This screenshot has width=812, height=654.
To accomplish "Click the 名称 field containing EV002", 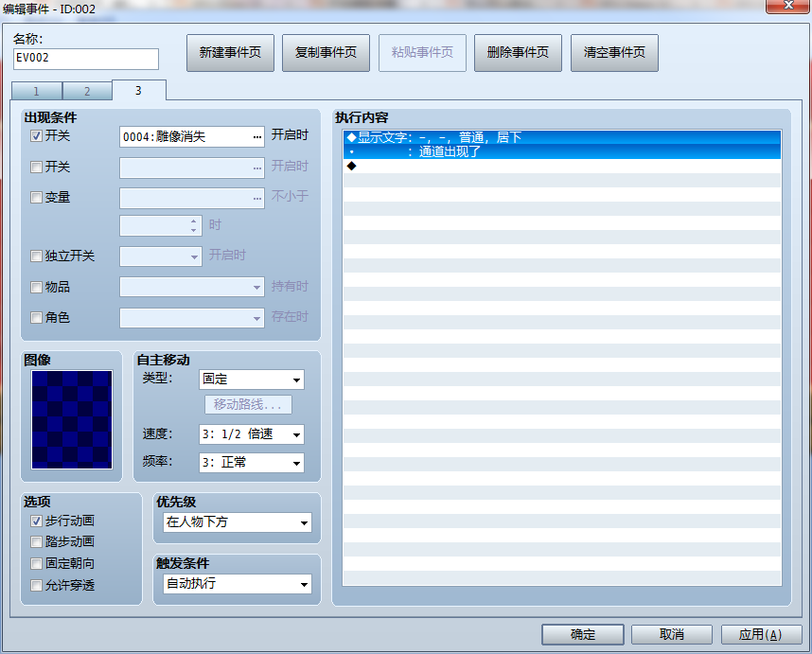I will 86,59.
